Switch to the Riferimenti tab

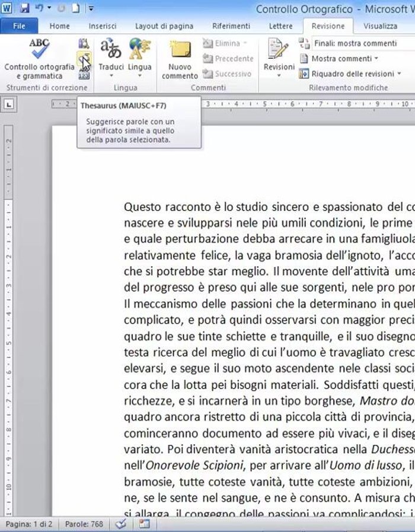click(231, 26)
